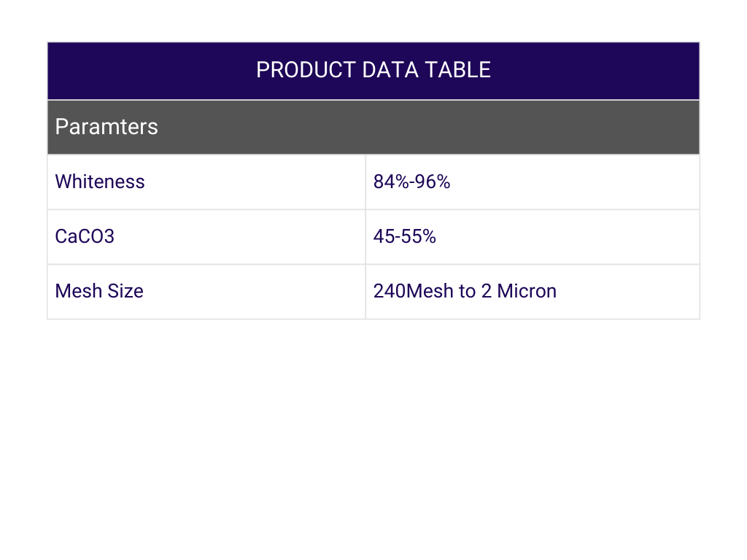Click the 240Mesh text in the last row
Viewport: 747px width, 560px height.
click(403, 291)
